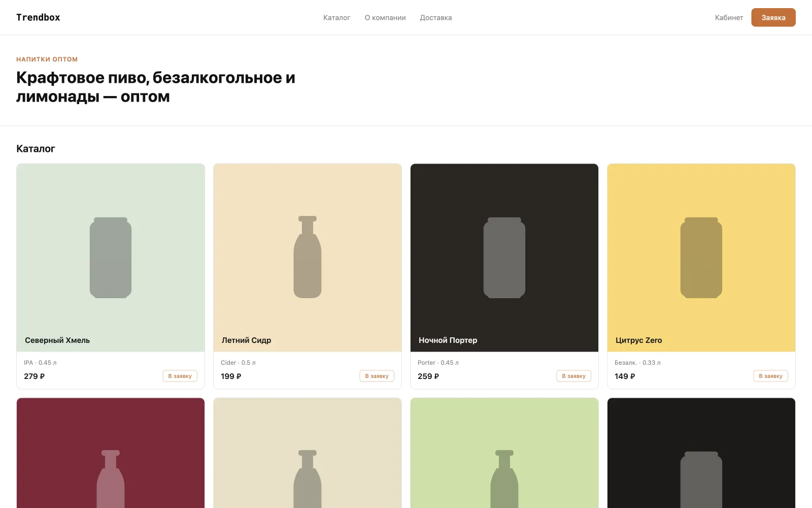Click the Северный Хмель product title

(x=57, y=340)
